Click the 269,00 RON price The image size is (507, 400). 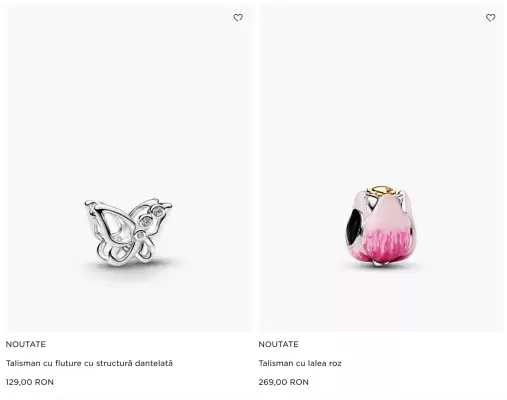[283, 382]
